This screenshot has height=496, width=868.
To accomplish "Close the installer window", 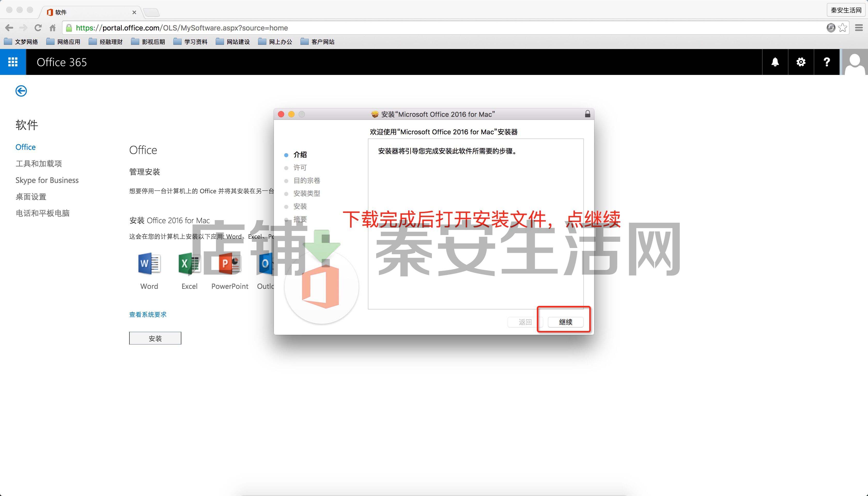I will click(281, 114).
